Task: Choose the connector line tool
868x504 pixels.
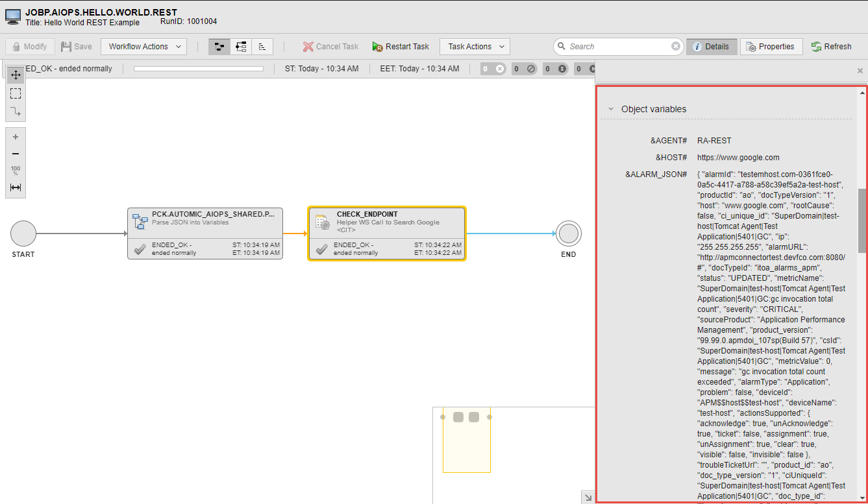Action: (x=16, y=112)
